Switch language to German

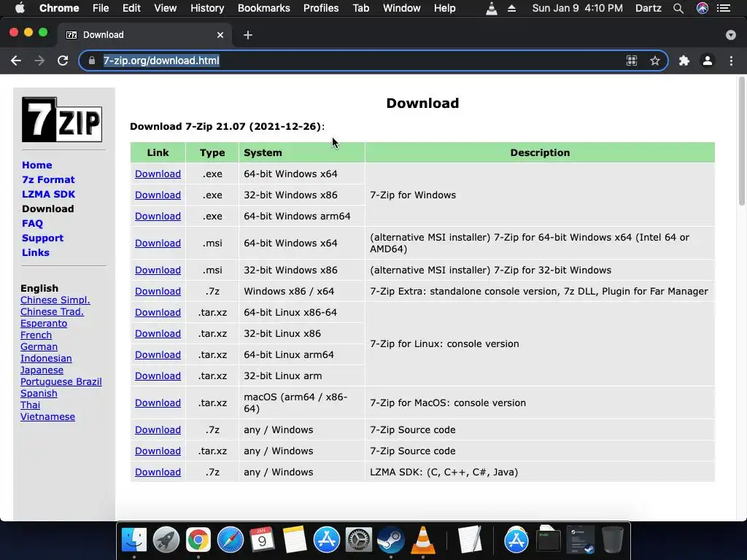coord(39,346)
